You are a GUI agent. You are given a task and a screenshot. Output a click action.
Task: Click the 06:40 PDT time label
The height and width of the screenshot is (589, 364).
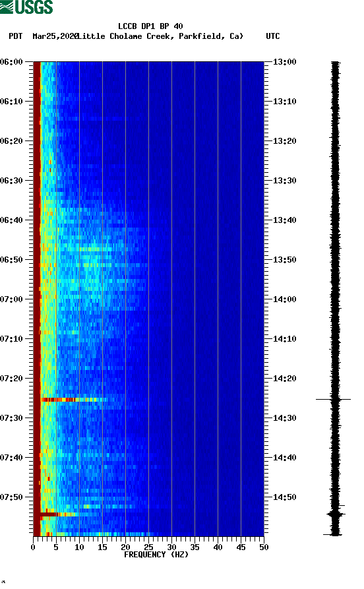[x=12, y=220]
